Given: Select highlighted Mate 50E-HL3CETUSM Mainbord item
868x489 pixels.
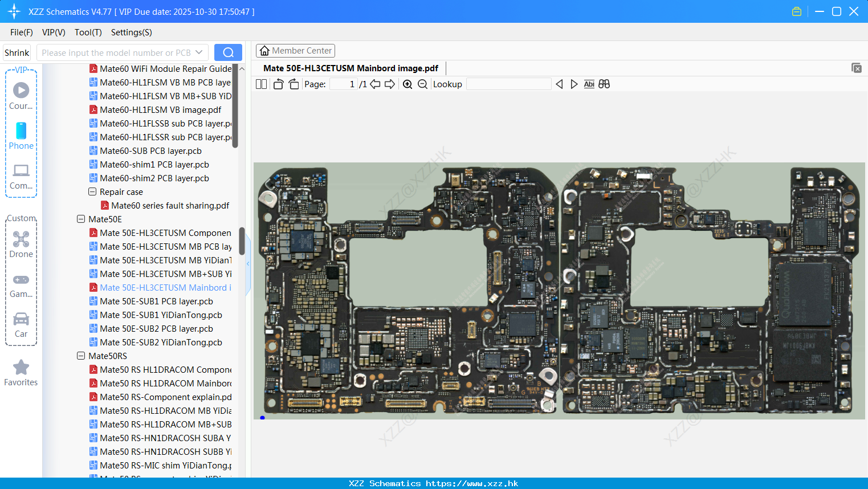Looking at the screenshot, I should coord(160,288).
